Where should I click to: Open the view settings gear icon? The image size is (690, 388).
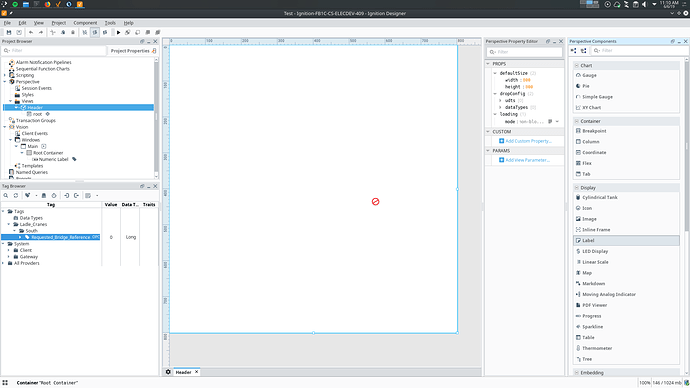(x=168, y=372)
